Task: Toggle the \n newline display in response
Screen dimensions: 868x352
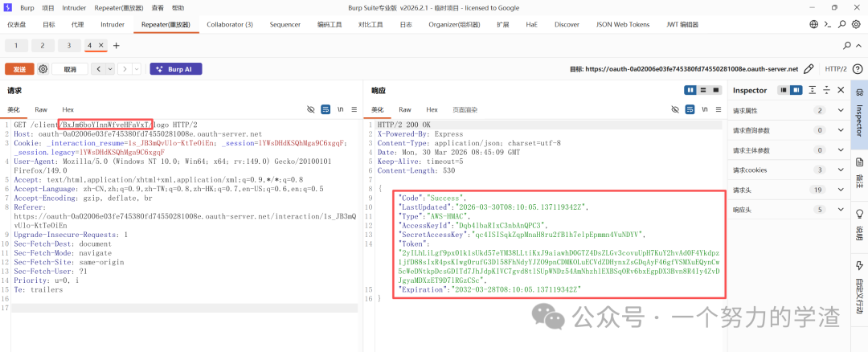Action: (704, 109)
